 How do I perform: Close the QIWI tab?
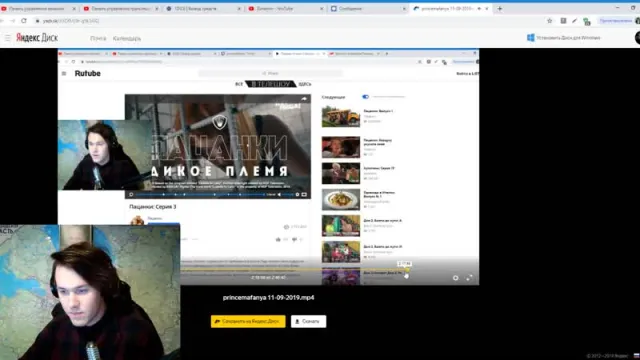pos(240,9)
